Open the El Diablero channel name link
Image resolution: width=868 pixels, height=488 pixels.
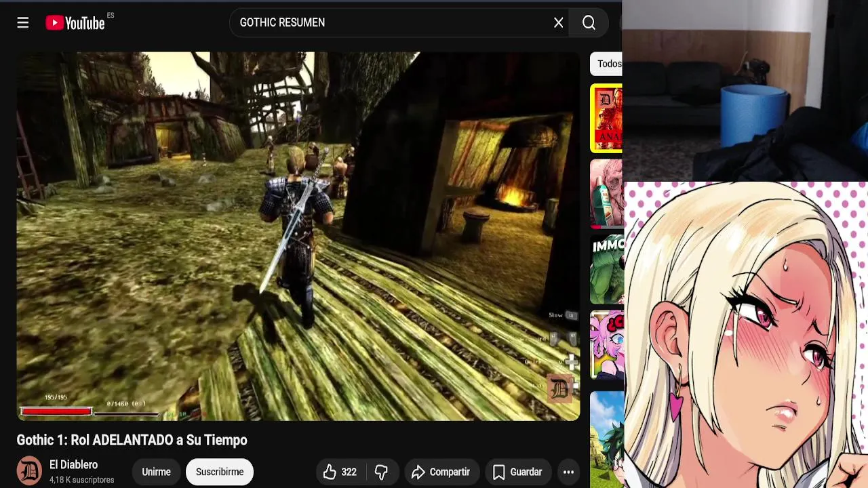(73, 465)
